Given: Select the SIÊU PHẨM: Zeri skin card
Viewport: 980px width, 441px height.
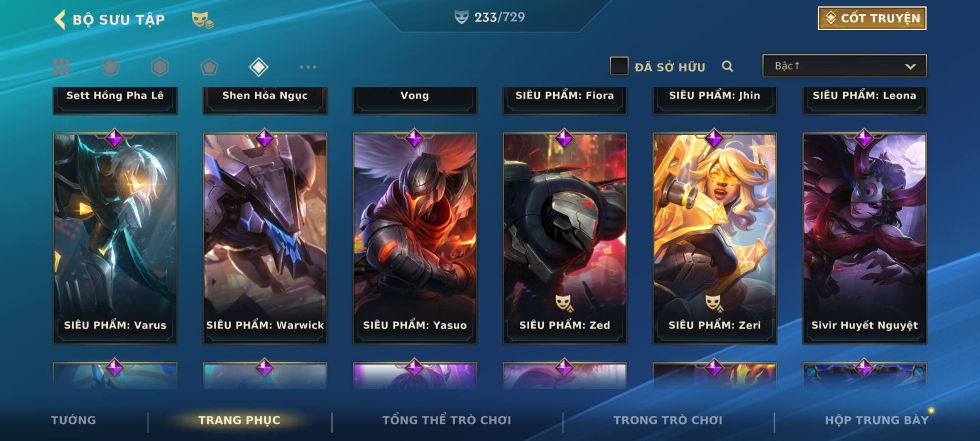Looking at the screenshot, I should click(715, 238).
